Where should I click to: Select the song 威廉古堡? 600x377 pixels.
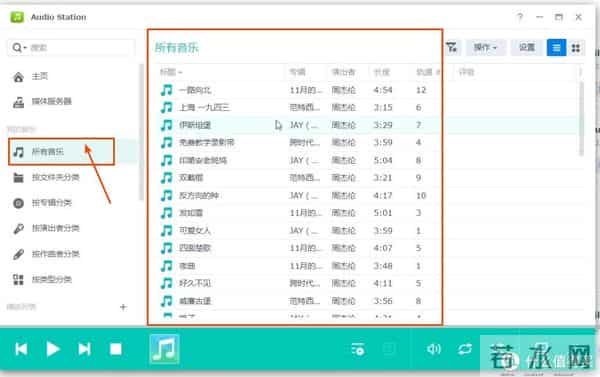coord(195,301)
